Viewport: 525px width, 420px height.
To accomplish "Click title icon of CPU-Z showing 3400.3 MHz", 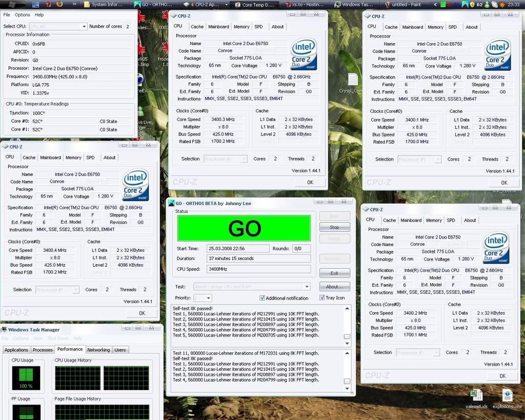I will click(173, 16).
